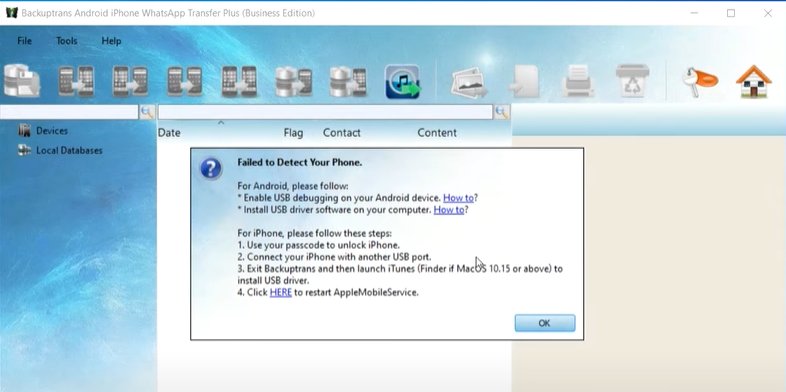
Task: Open How to link for USB driver software
Action: coord(449,210)
